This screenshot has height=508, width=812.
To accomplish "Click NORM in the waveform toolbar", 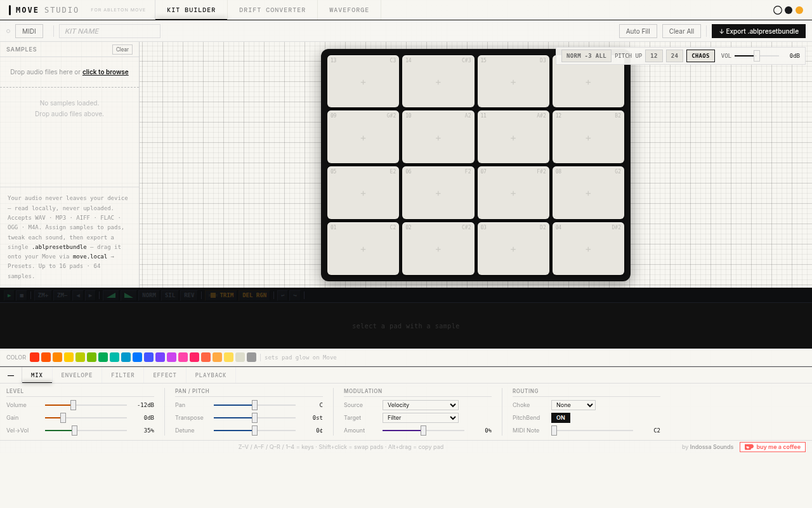I will [149, 295].
